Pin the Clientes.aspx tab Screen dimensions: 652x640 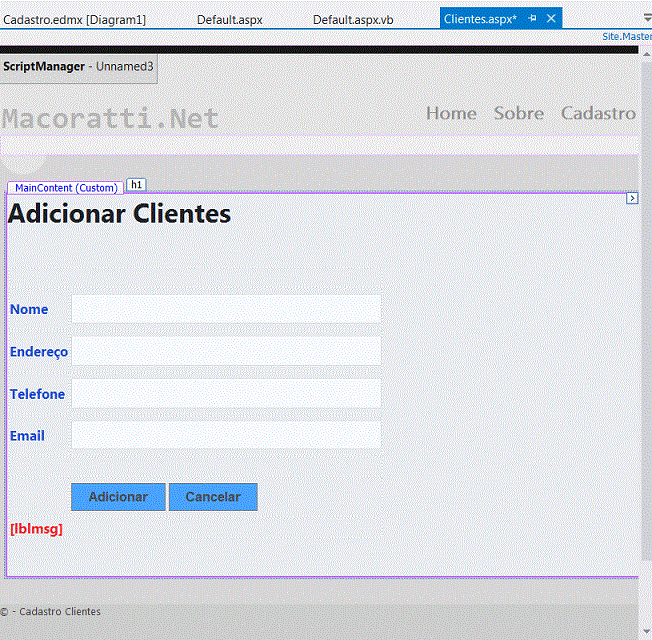tap(532, 19)
